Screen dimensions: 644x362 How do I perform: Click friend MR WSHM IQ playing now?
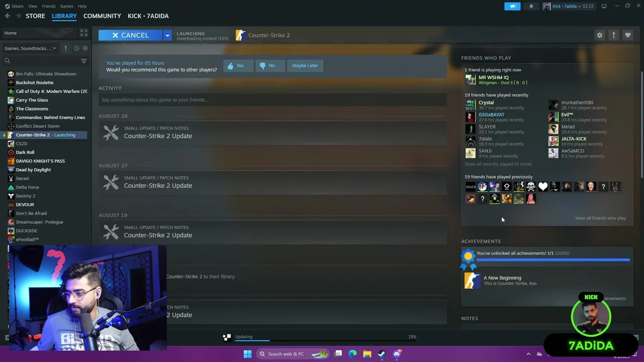point(493,77)
